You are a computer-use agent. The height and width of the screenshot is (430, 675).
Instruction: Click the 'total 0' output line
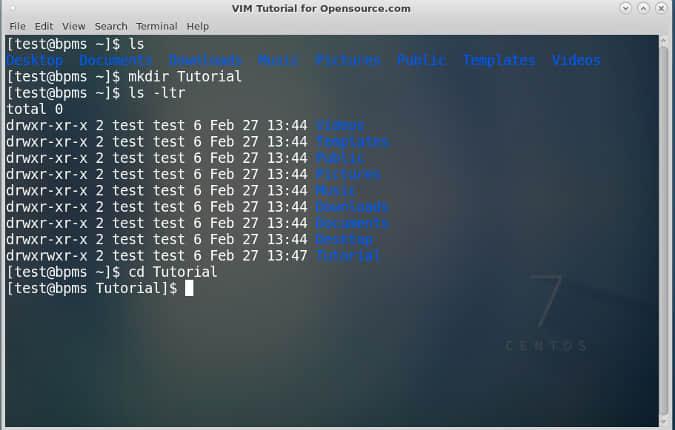pos(36,109)
